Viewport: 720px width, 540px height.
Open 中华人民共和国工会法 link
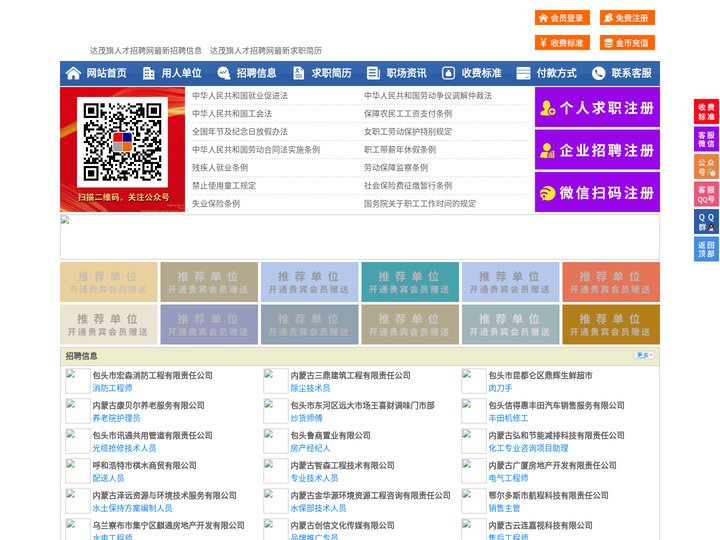[232, 113]
